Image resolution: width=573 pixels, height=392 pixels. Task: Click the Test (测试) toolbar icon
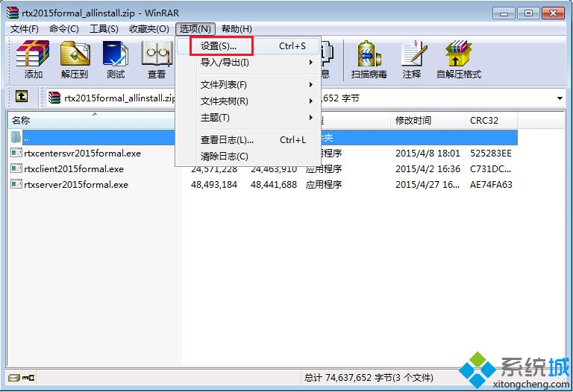click(116, 59)
